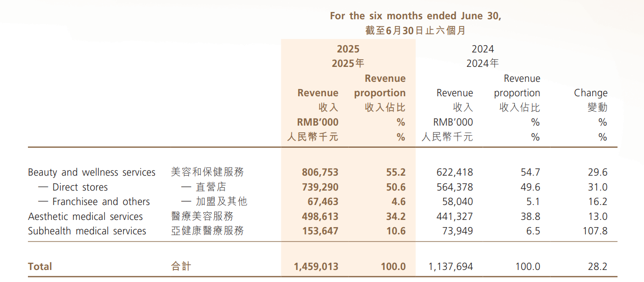Click the 739,290 direct stores revenue
Screen dimensions: 644x282
[x=320, y=187]
